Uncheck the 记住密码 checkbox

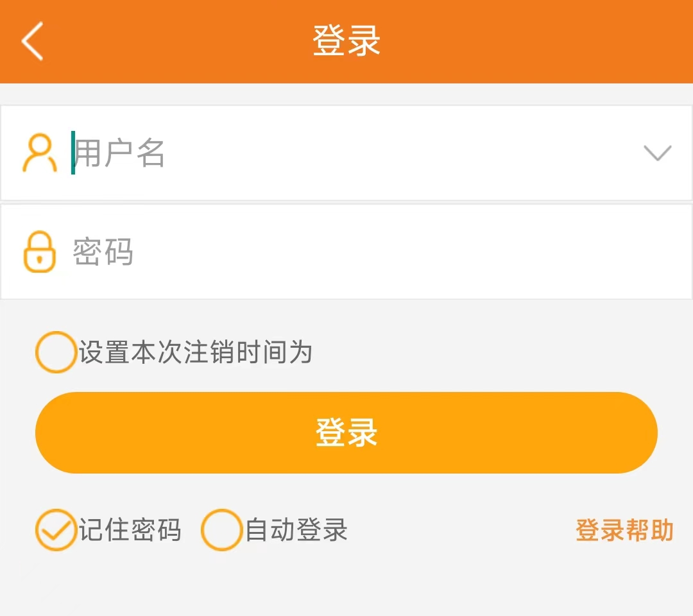point(56,530)
